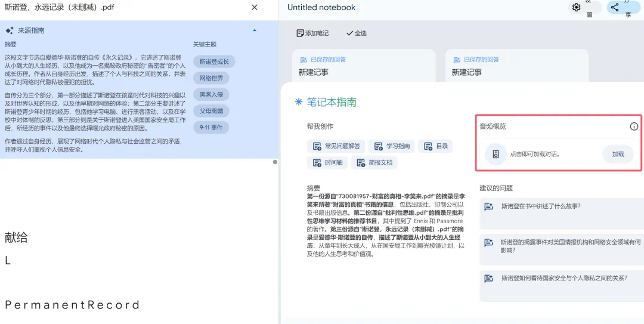Screen dimensions: 644x324
Task: Select the 9-11 事件 topic chip
Action: click(x=211, y=128)
